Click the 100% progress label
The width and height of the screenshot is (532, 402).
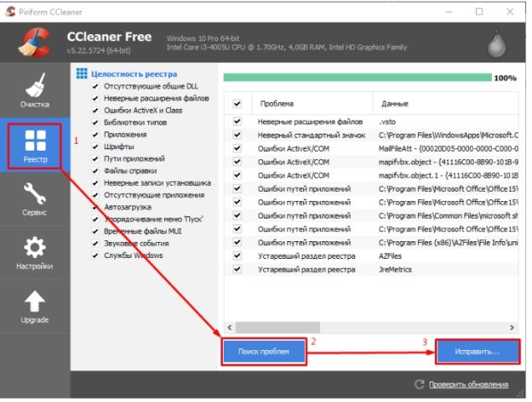[x=505, y=78]
